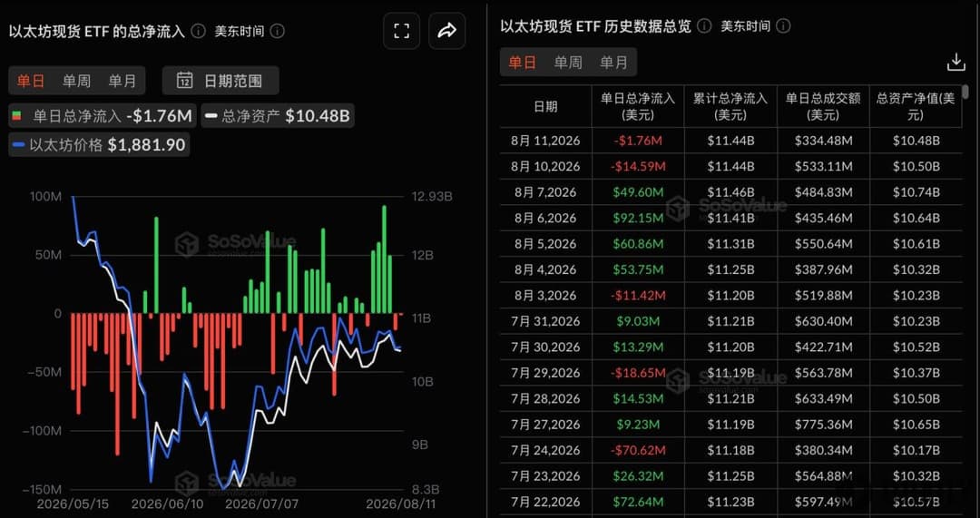
Task: Click the $11.31B cumulative inflow cell
Action: coord(730,244)
